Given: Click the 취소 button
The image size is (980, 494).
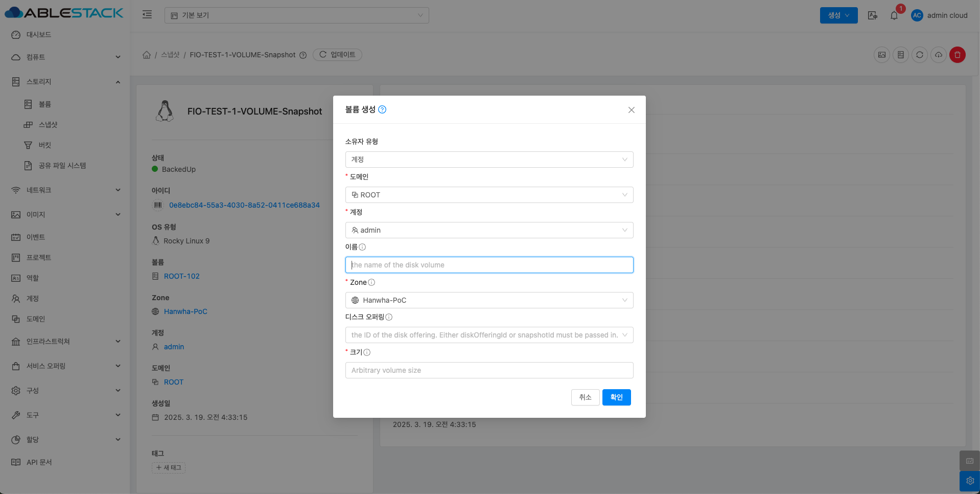Looking at the screenshot, I should click(585, 397).
